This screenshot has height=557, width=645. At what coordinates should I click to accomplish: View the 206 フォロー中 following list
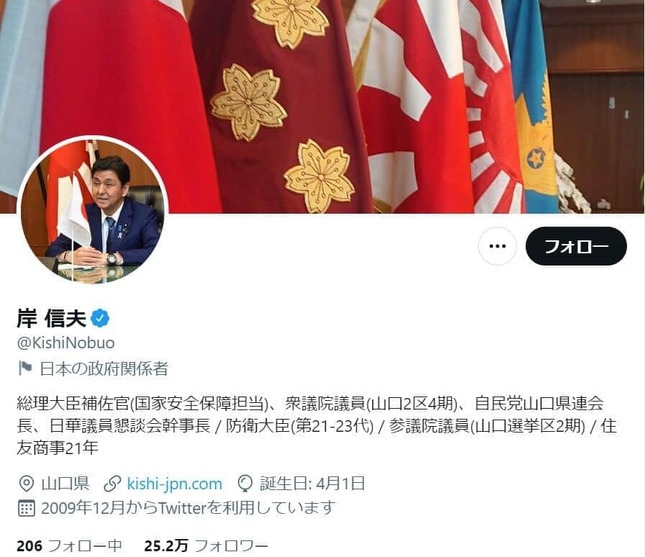pyautogui.click(x=70, y=546)
